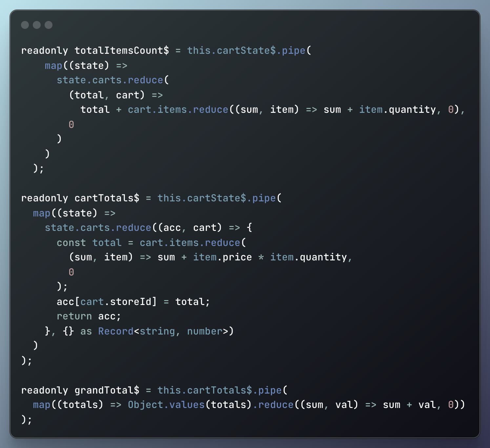The image size is (490, 448).
Task: Click the totalItemsCount$ variable name
Action: pos(122,51)
